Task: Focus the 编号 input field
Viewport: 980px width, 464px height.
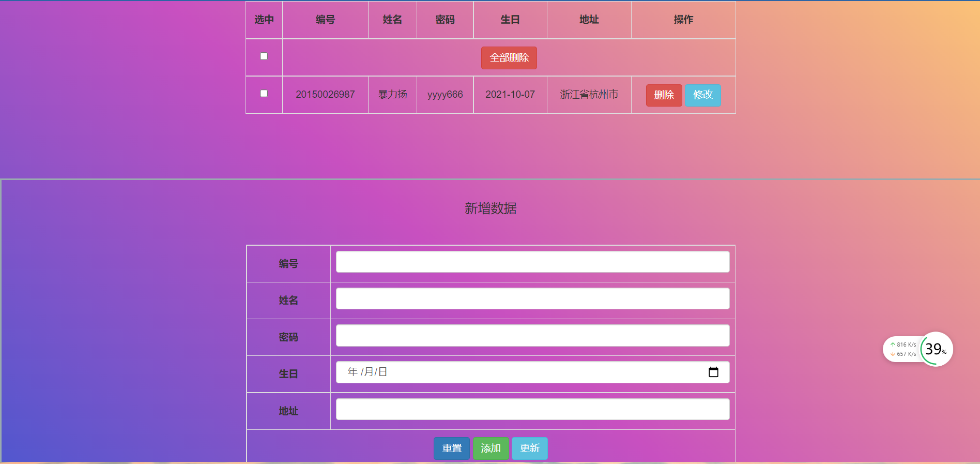Action: (532, 262)
